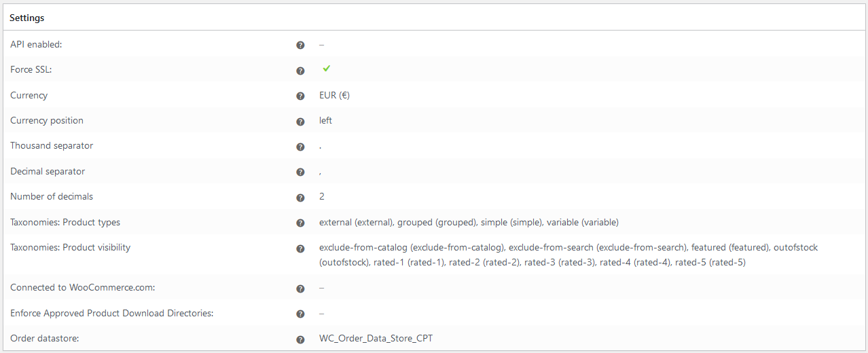Click the product types list text
The height and width of the screenshot is (353, 868).
pos(469,222)
